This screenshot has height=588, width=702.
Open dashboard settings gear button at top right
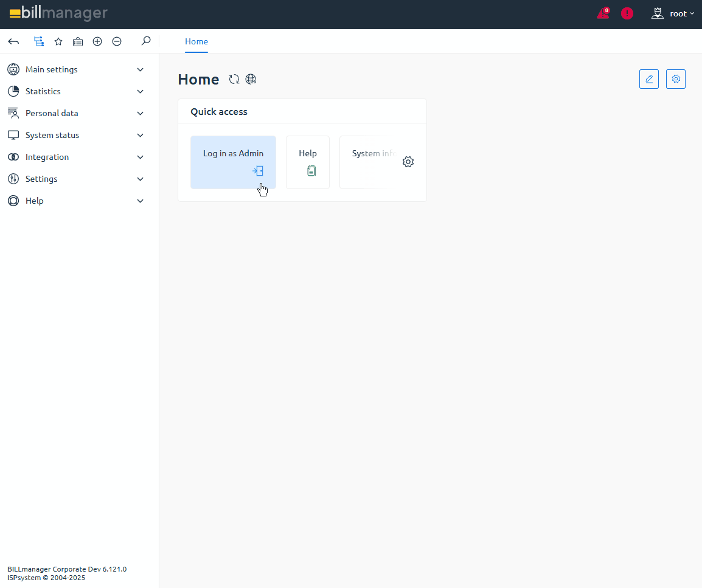(676, 79)
